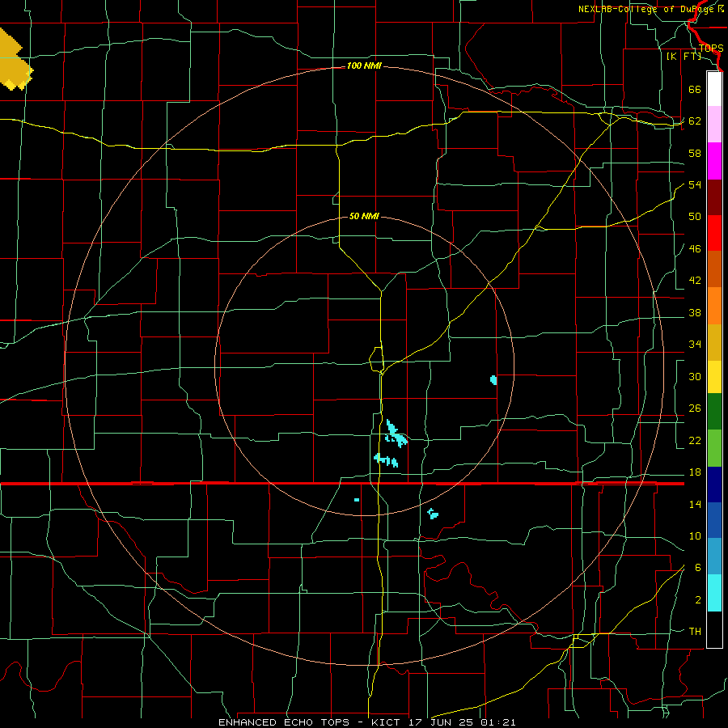Click legend value 2
Screen dimensions: 728x728
pos(697,600)
